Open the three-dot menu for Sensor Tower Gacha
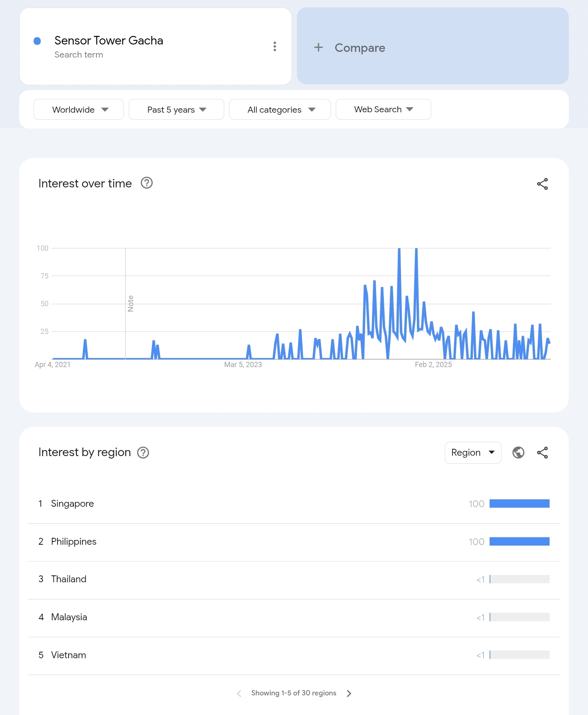588x715 pixels. (x=275, y=47)
